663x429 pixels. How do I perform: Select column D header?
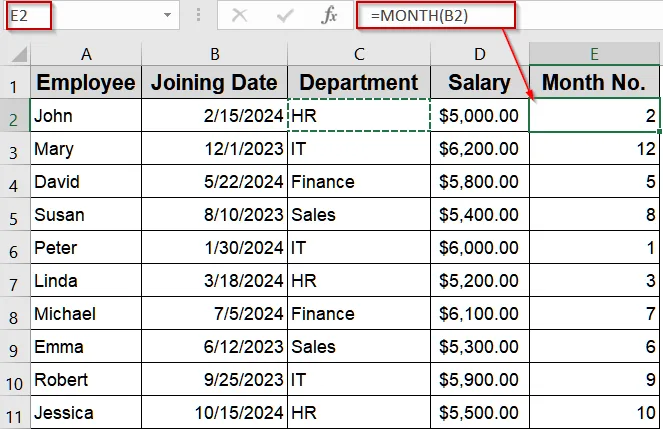tap(480, 54)
